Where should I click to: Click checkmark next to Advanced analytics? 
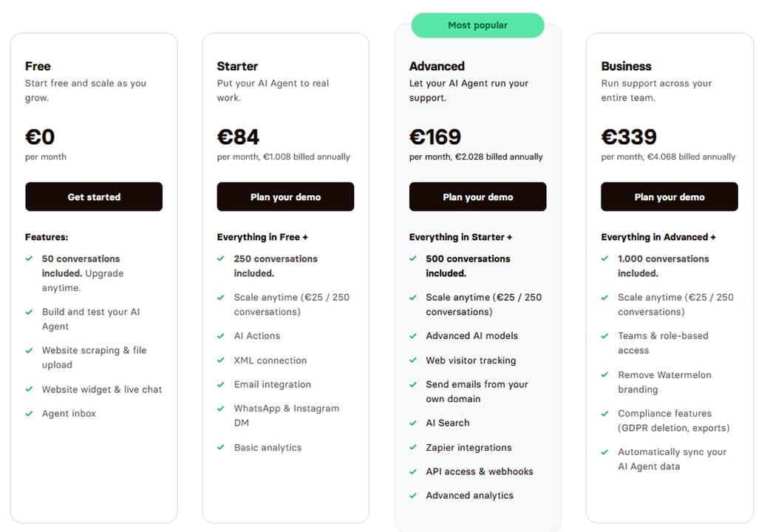(413, 495)
